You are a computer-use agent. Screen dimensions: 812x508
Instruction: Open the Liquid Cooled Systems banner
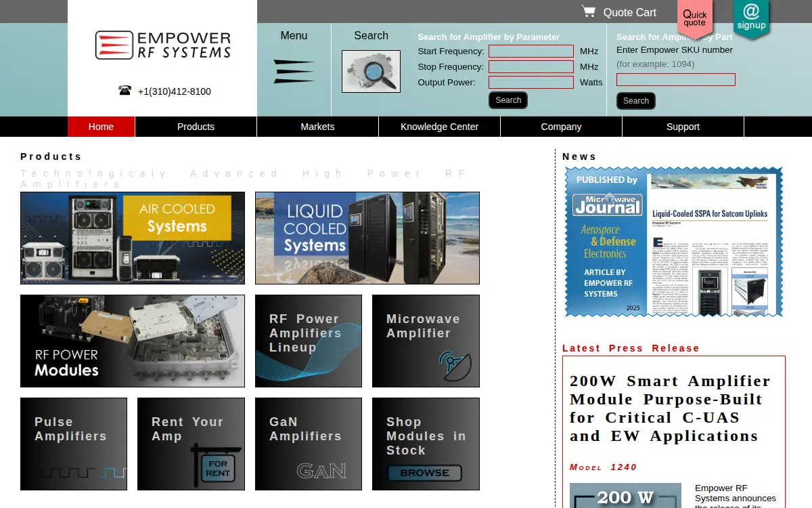pos(367,238)
